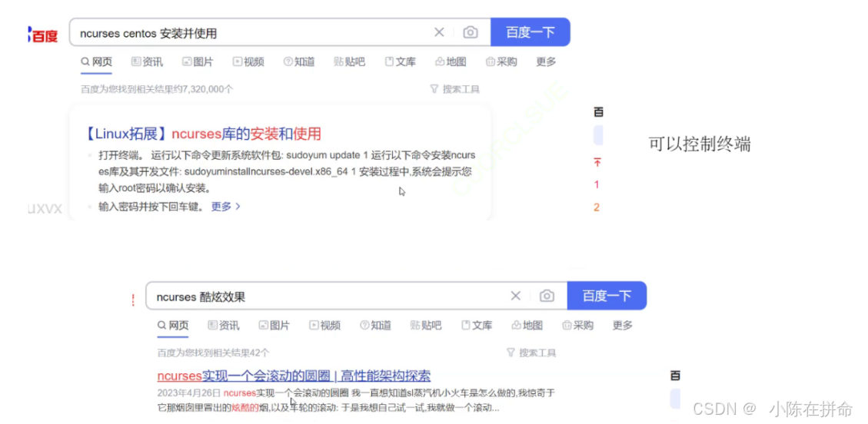Expand the 更多 link under 输入密码并按下回车键
Image resolution: width=868 pixels, height=424 pixels.
(226, 206)
